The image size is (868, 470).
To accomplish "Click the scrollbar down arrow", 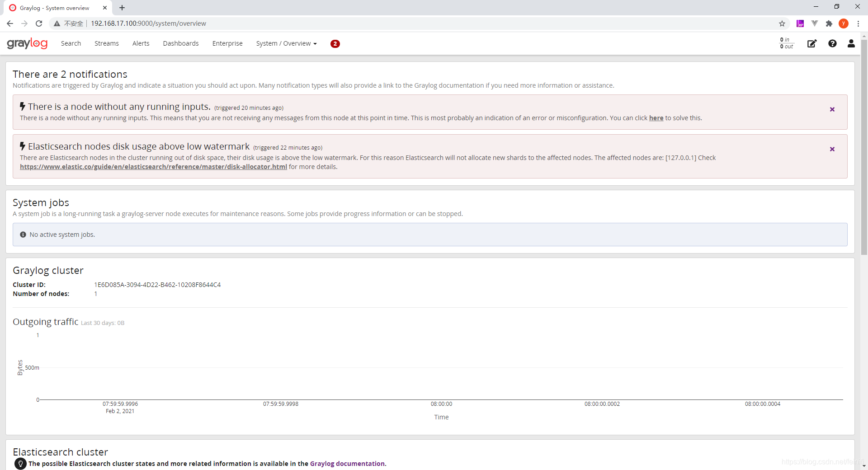I will 864,465.
